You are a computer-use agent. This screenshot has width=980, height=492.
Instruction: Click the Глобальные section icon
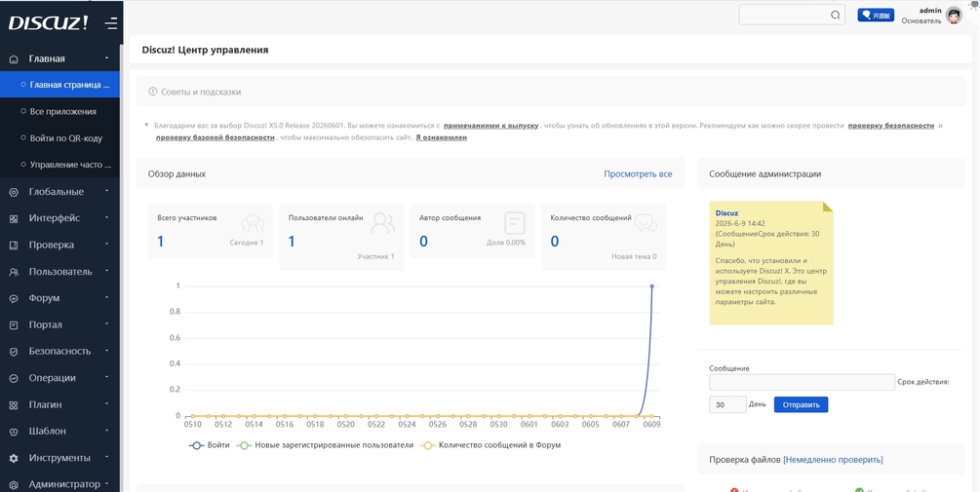pyautogui.click(x=14, y=192)
